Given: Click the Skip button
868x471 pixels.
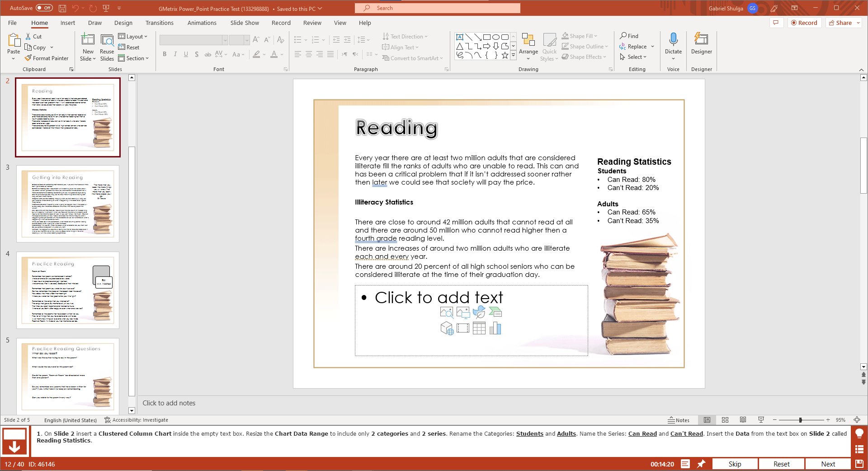Looking at the screenshot, I should coord(735,464).
